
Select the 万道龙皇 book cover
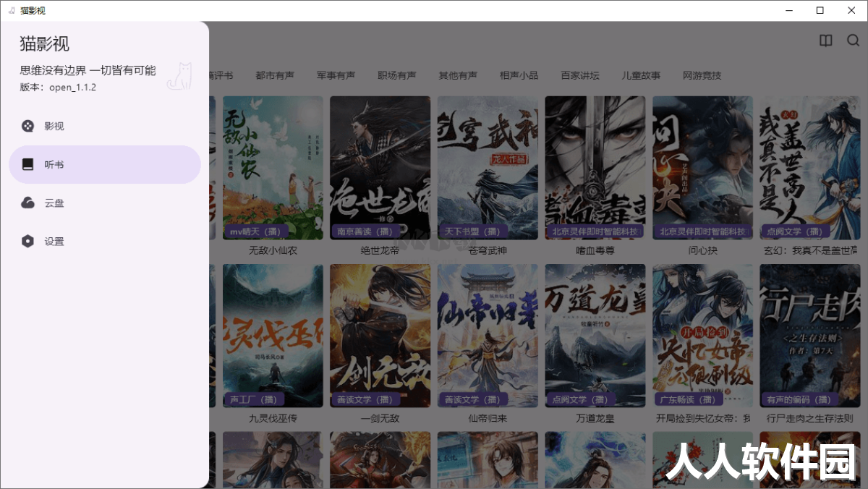595,336
